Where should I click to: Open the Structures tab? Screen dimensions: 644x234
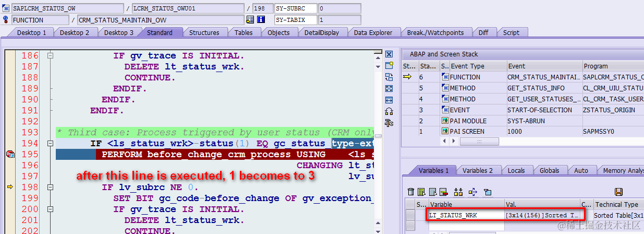[204, 32]
